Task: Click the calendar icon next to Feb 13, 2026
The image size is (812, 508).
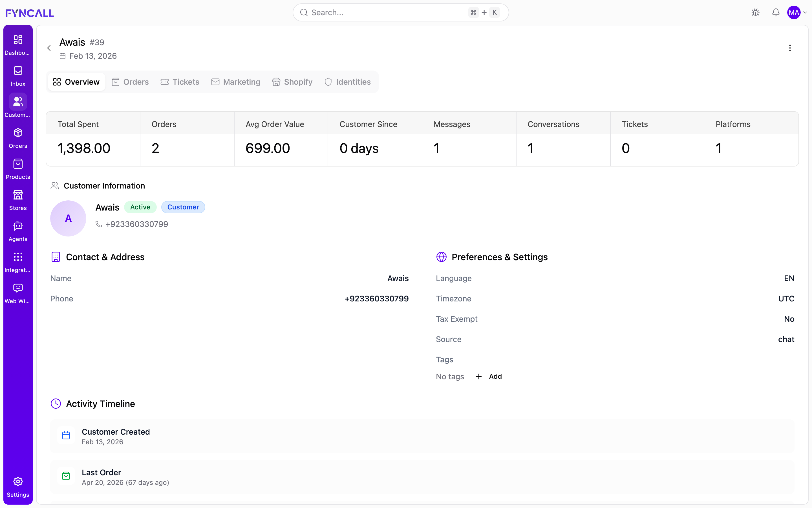Action: tap(62, 56)
